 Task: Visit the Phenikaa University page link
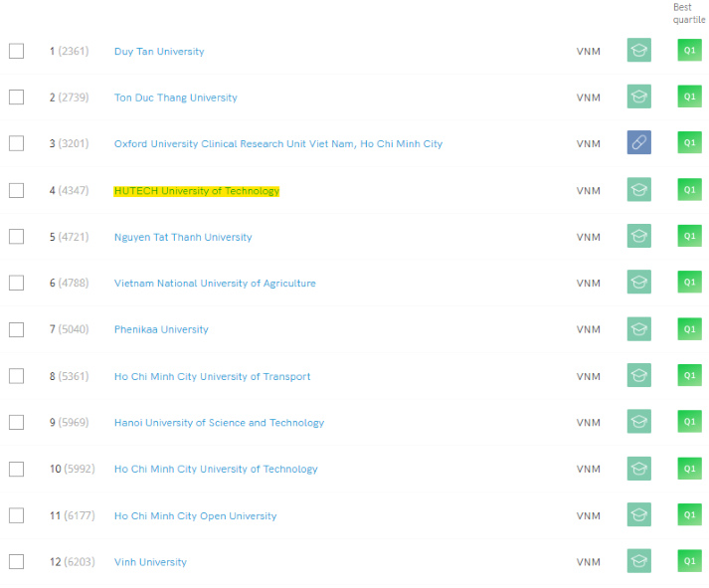pyautogui.click(x=161, y=329)
